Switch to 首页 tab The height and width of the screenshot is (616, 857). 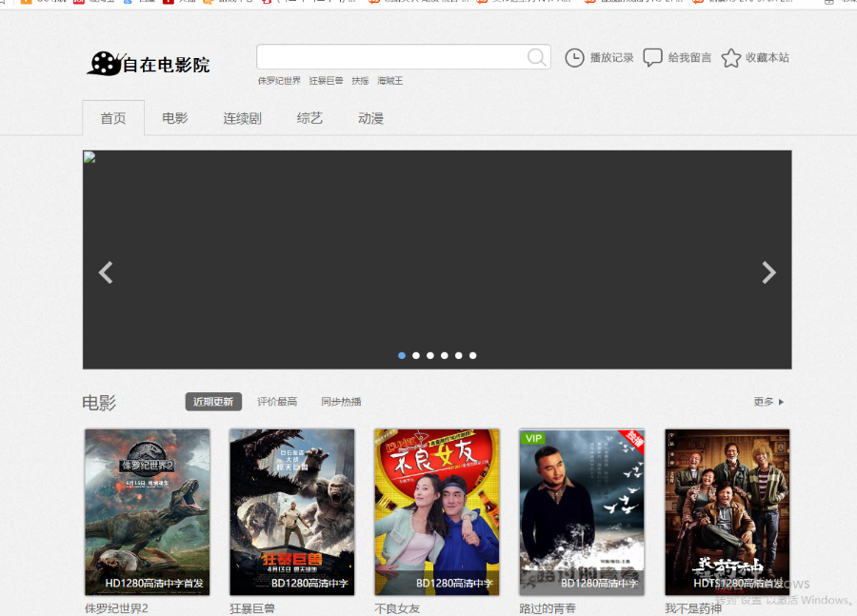[x=113, y=118]
